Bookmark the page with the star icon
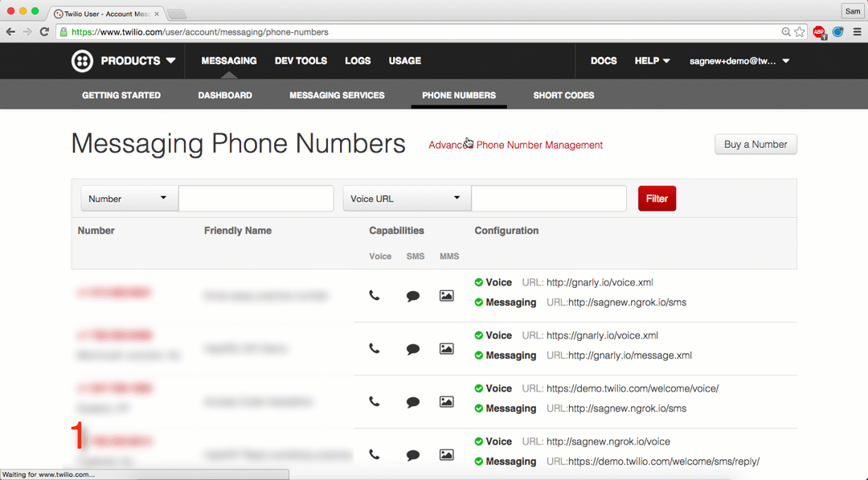 point(800,32)
